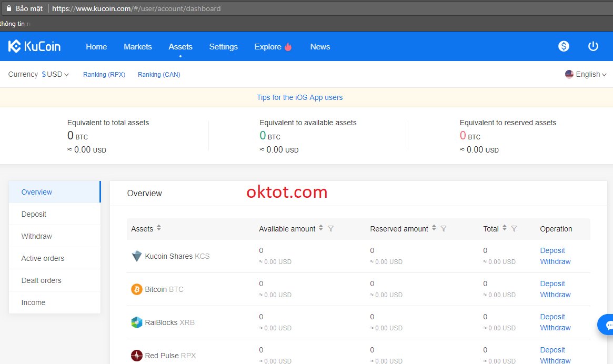This screenshot has width=613, height=364.
Task: Toggle filter icon on Total column
Action: (514, 229)
